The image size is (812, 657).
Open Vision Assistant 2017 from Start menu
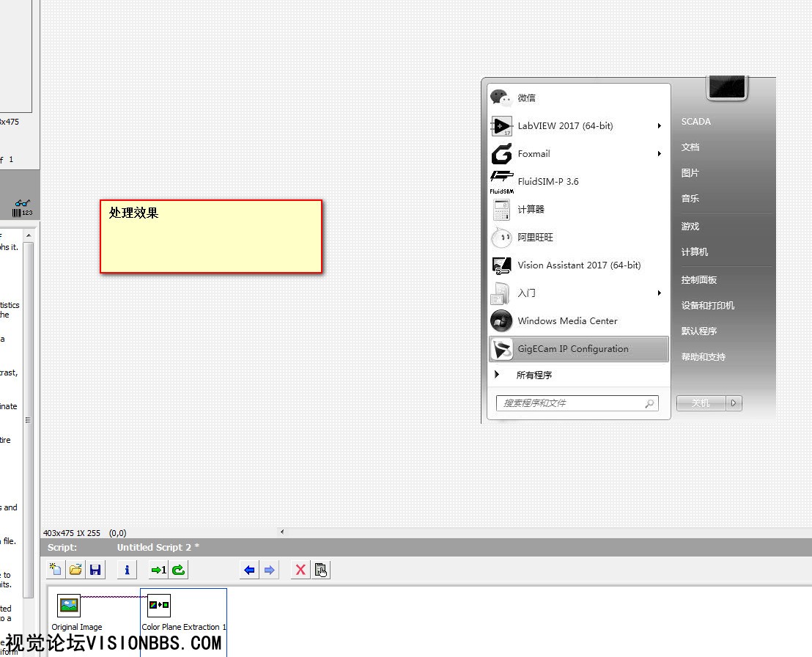tap(578, 265)
